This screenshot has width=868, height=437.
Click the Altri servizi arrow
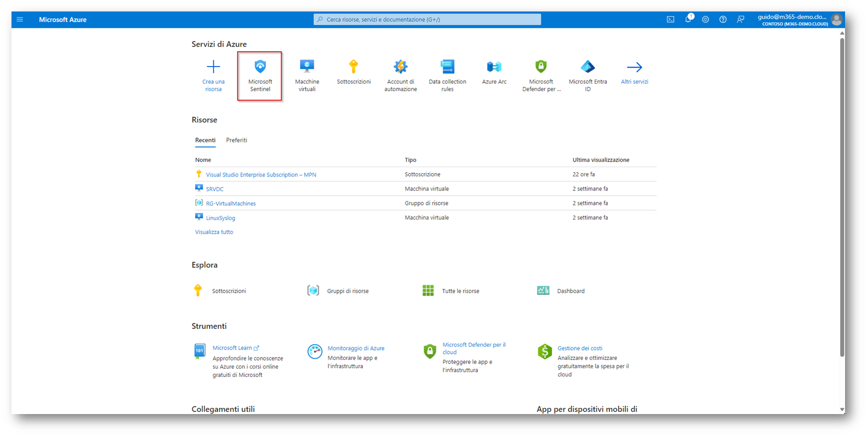tap(635, 67)
